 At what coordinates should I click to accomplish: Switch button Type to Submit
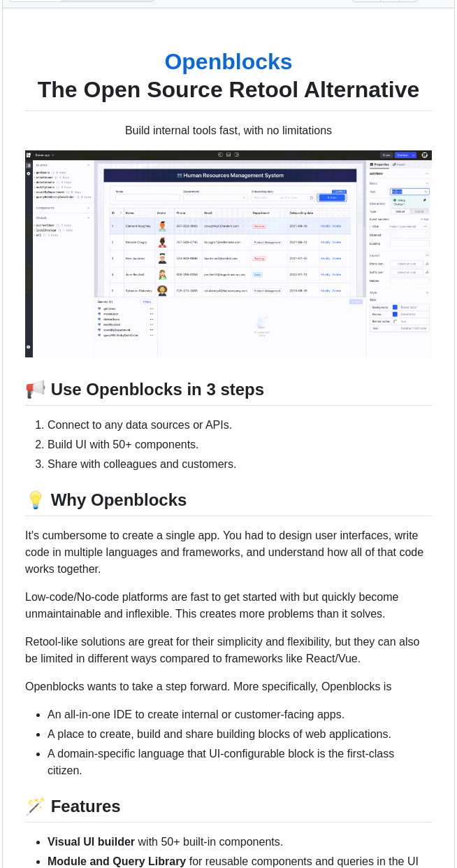pyautogui.click(x=419, y=211)
